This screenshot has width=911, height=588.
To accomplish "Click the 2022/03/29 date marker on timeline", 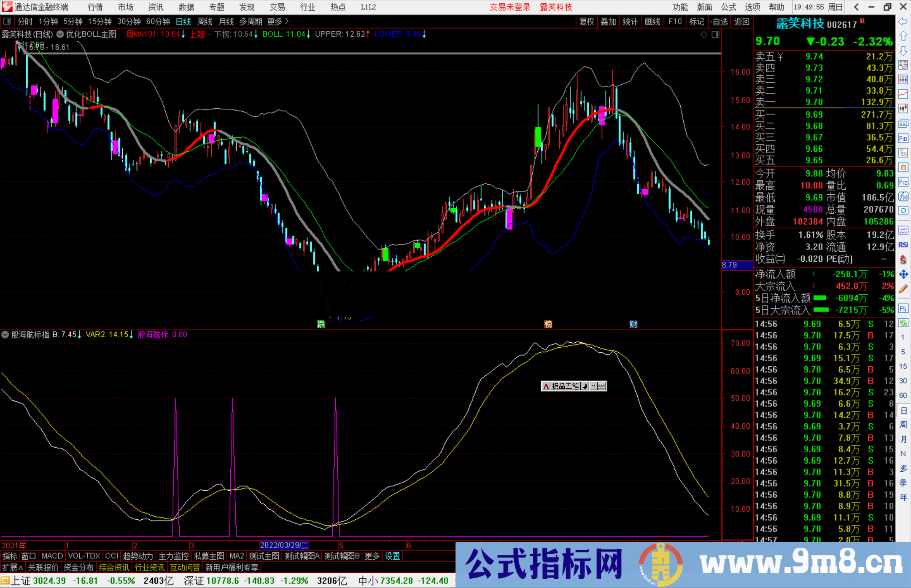I will pyautogui.click(x=283, y=545).
